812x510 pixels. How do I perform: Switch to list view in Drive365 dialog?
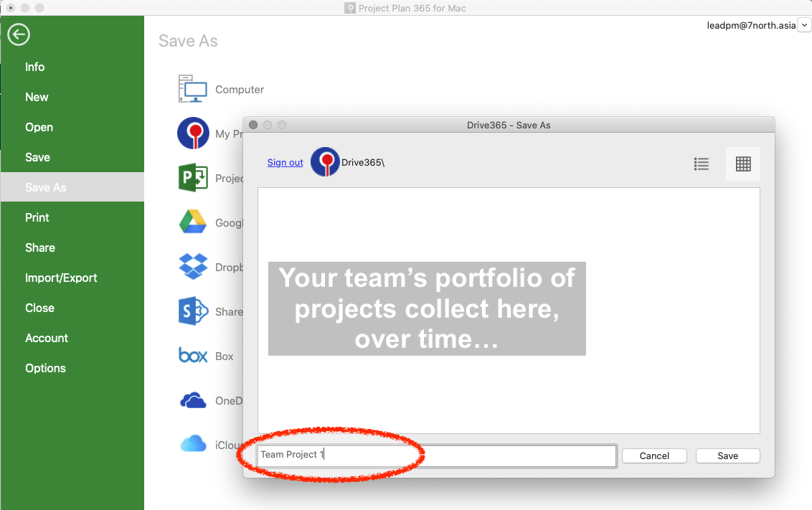point(702,164)
